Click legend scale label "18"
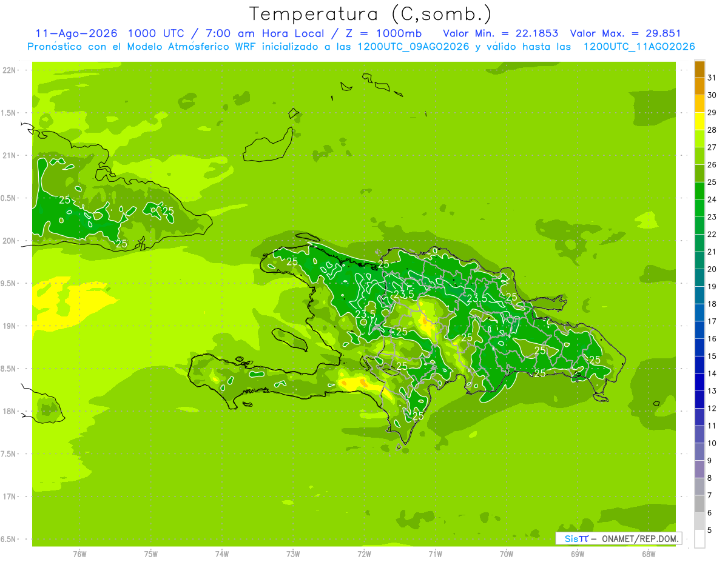This screenshot has height=562, width=728. coord(712,304)
